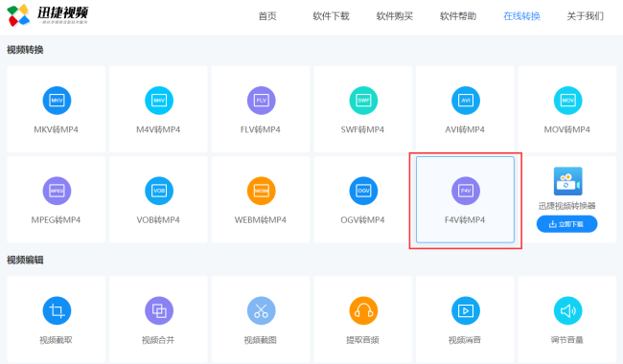The width and height of the screenshot is (623, 364).
Task: Open the 视频截取 crop tool icon
Action: [57, 310]
